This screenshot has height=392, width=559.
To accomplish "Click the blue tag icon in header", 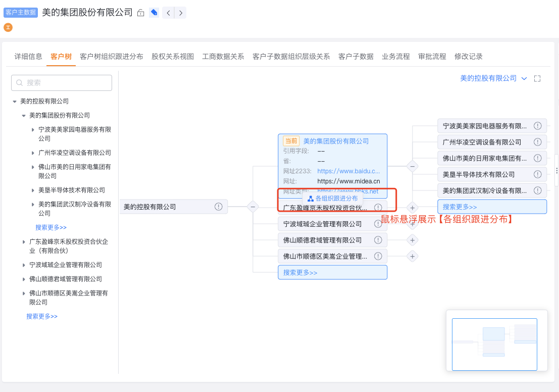I will point(154,13).
